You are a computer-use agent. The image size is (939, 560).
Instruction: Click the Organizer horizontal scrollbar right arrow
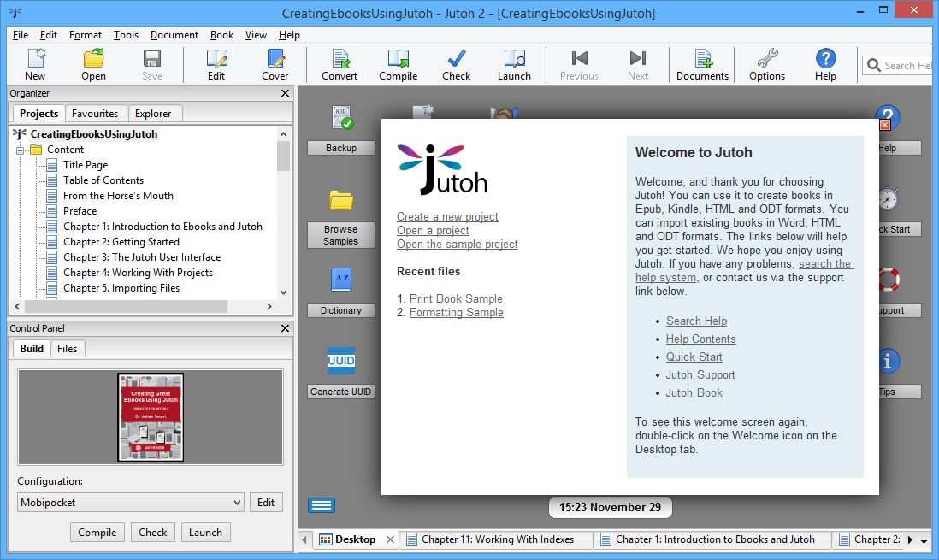(269, 306)
